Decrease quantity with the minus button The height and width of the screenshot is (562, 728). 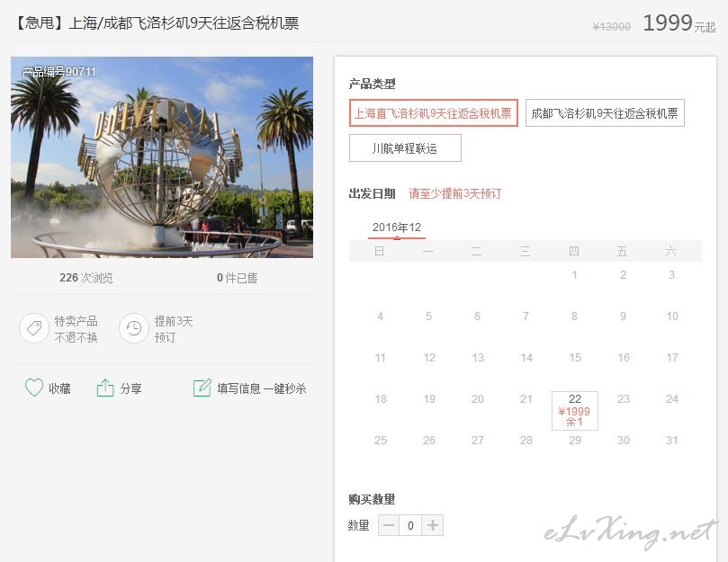(389, 525)
